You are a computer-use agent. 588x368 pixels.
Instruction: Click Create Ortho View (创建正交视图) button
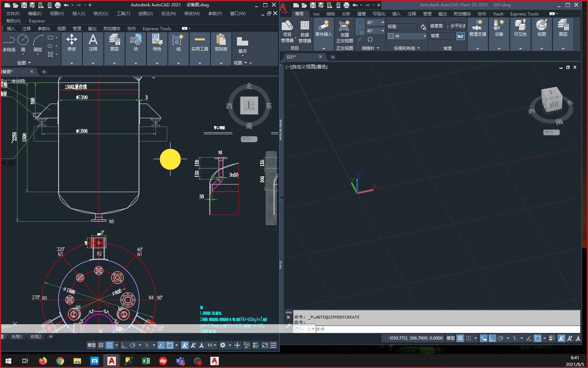tap(345, 31)
